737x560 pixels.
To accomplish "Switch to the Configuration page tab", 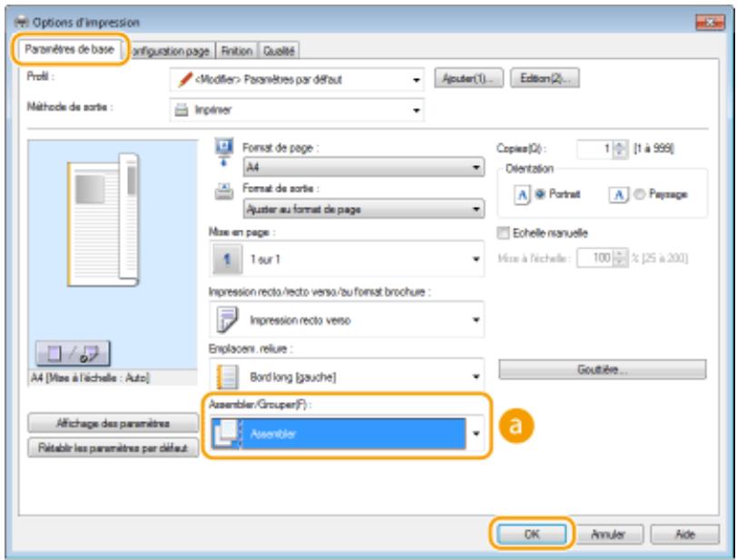I will pyautogui.click(x=170, y=51).
